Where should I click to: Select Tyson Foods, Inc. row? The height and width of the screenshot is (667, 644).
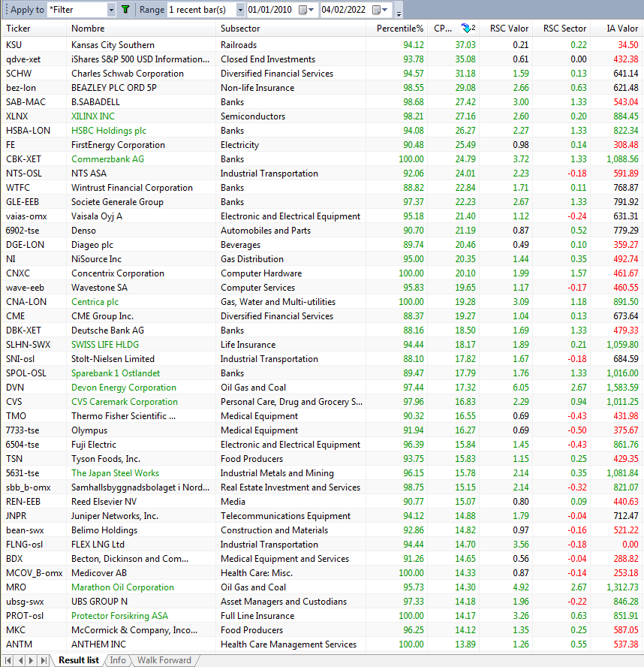(x=322, y=459)
